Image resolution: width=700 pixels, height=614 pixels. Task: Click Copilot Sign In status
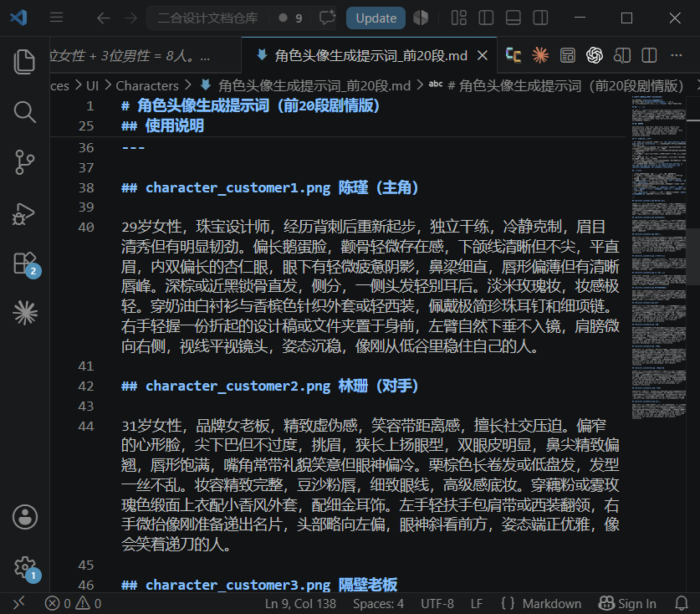[627, 604]
